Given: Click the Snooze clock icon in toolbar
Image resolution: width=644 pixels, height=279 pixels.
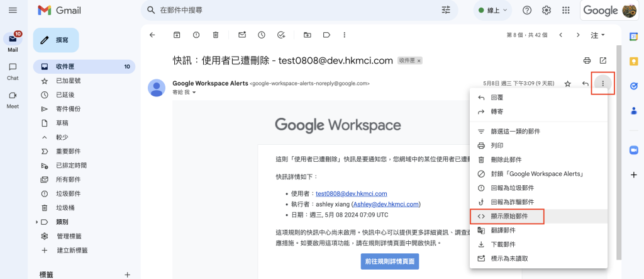Looking at the screenshot, I should click(262, 35).
